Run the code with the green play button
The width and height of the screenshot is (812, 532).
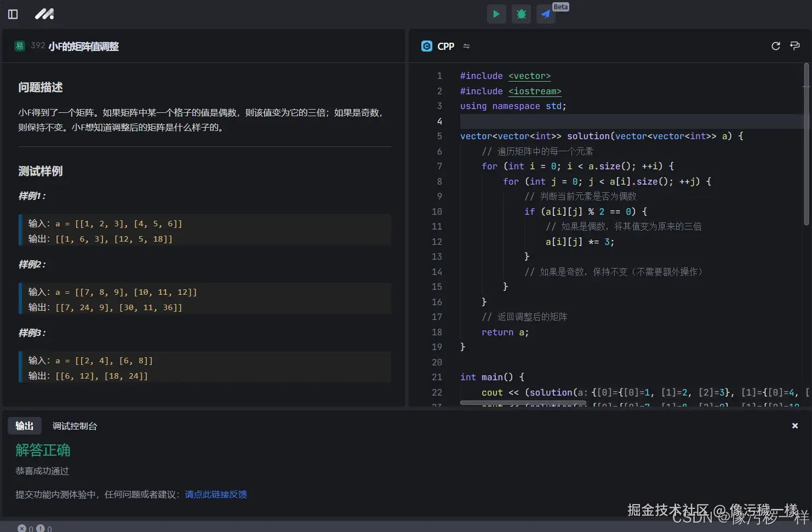[x=496, y=14]
